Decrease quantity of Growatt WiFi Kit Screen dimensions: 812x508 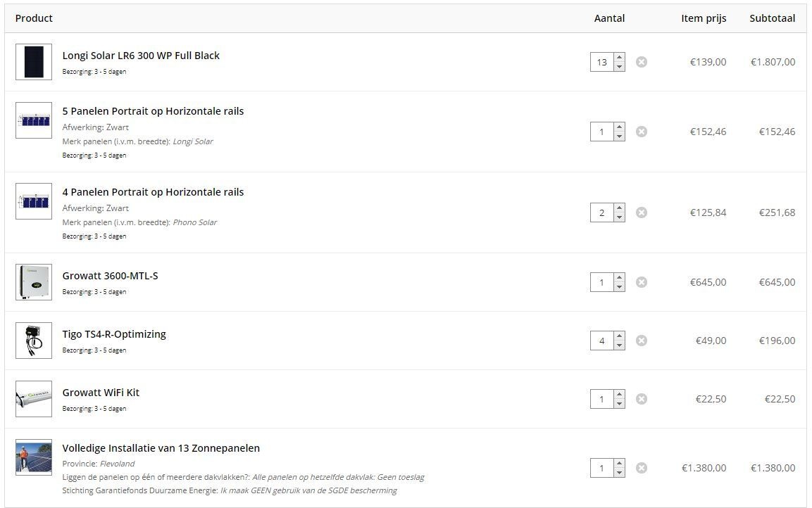[619, 404]
